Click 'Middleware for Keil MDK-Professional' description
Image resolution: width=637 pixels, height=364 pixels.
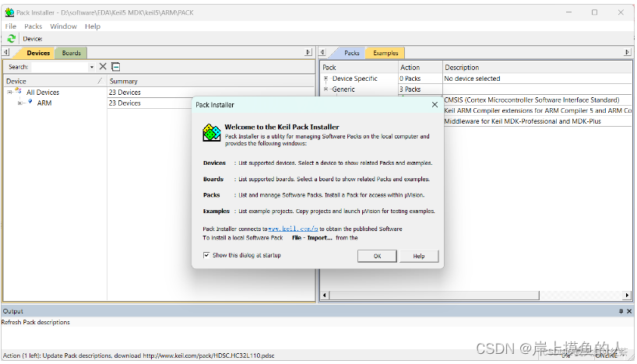coord(523,121)
